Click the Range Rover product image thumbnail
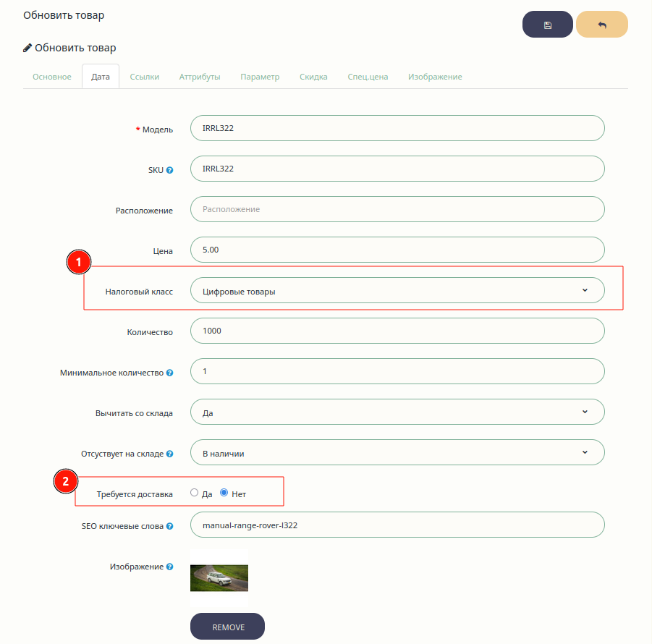 click(219, 577)
